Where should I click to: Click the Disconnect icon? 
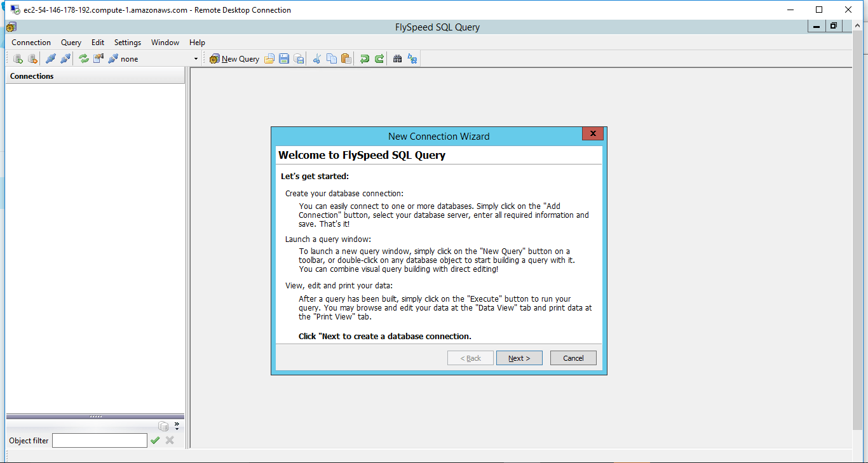pyautogui.click(x=65, y=58)
